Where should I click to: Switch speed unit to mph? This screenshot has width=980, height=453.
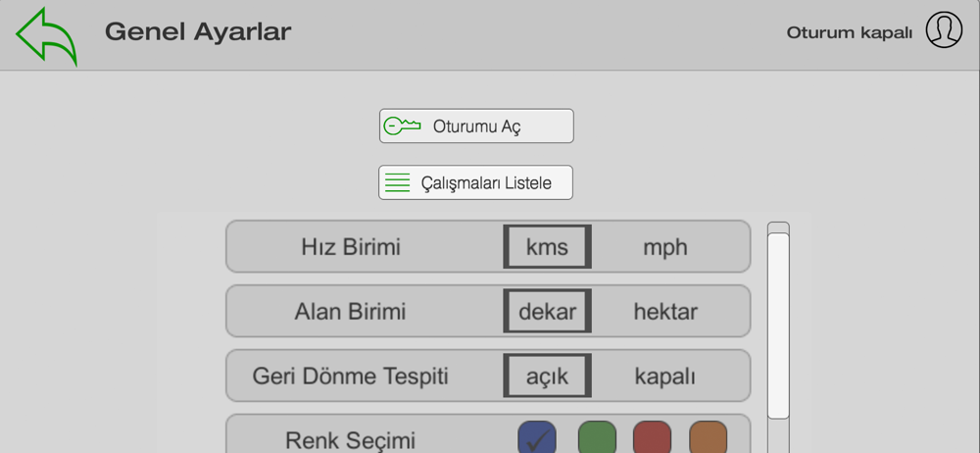(x=665, y=247)
